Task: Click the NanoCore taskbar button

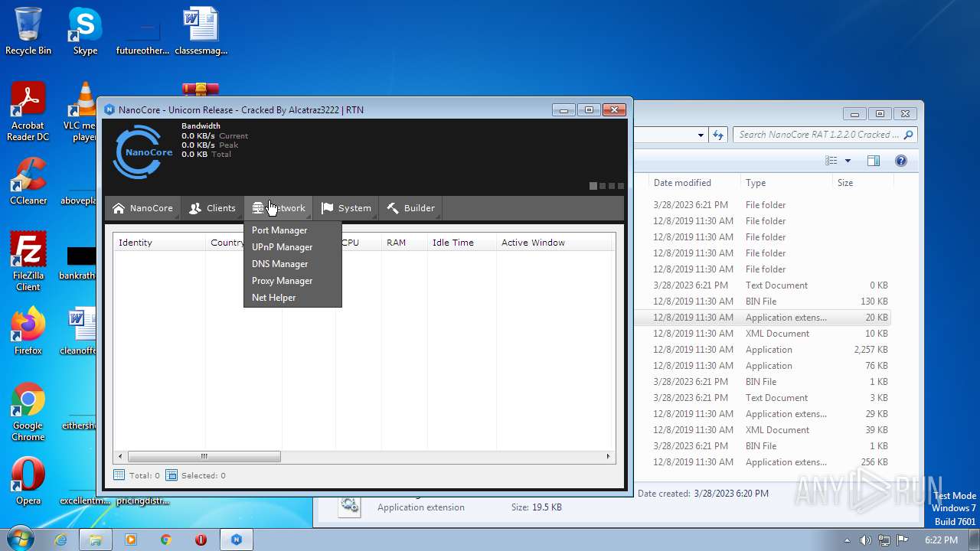Action: click(237, 540)
